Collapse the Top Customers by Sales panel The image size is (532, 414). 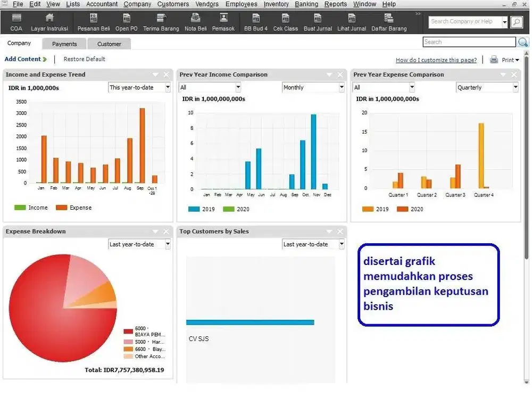[329, 232]
